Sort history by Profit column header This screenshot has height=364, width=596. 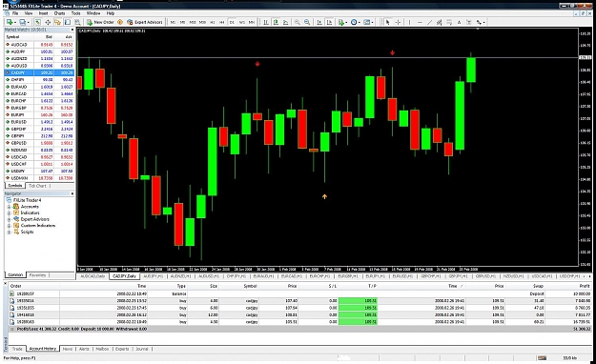tap(585, 286)
